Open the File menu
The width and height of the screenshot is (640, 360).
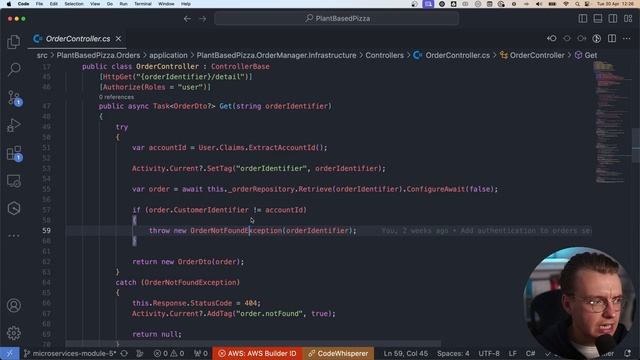pos(39,4)
